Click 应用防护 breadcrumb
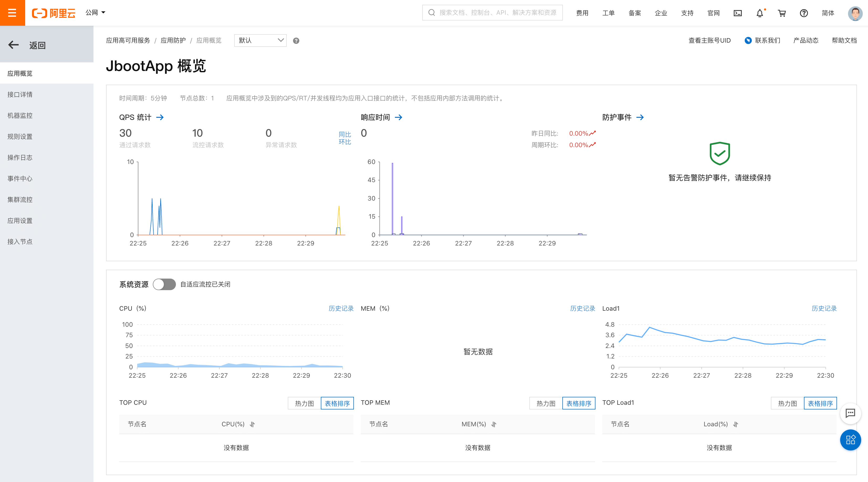Screen dimensions: 868x482 tap(173, 40)
